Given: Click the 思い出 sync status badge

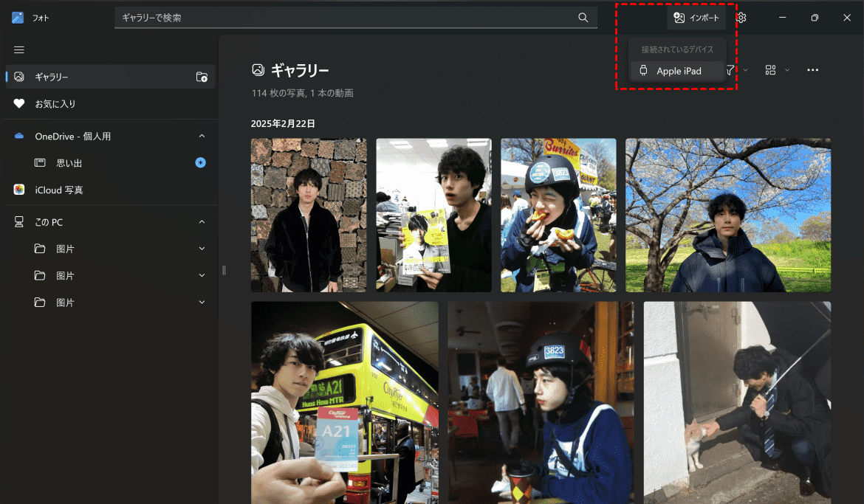Looking at the screenshot, I should pos(200,162).
